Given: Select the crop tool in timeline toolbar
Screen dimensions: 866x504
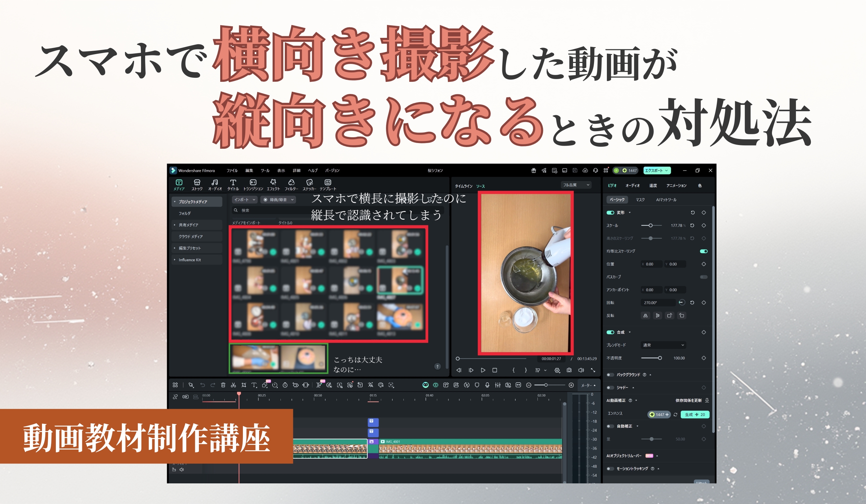Looking at the screenshot, I should coord(244,385).
